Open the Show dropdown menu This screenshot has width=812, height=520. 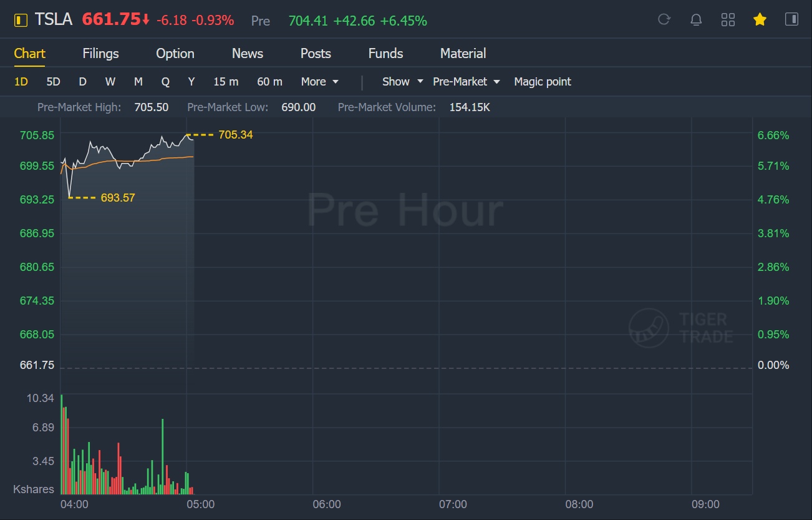coord(403,82)
